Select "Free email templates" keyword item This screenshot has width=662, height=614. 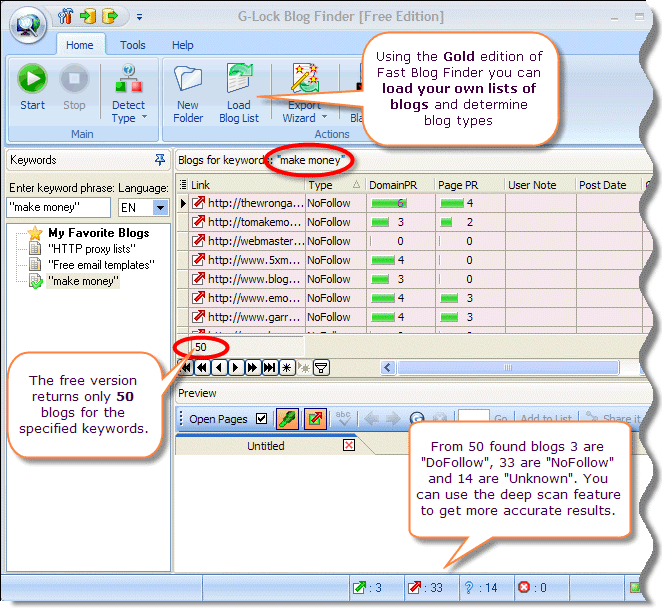[101, 265]
